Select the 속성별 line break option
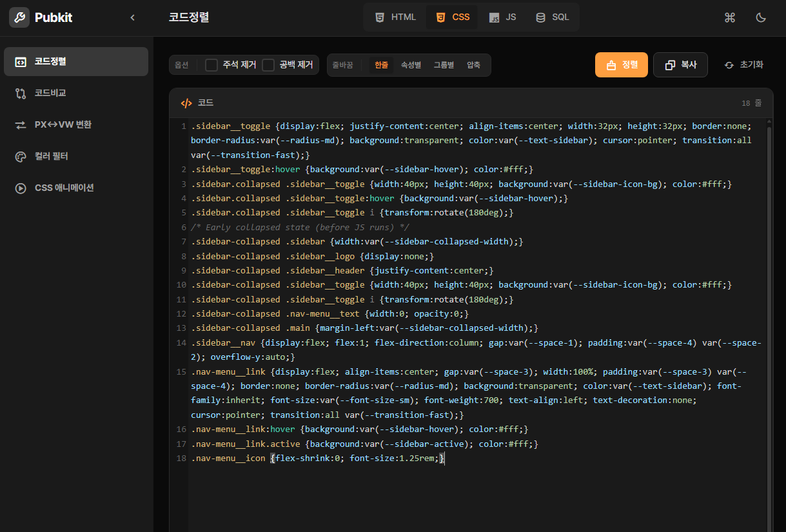Viewport: 786px width, 532px height. pos(411,64)
